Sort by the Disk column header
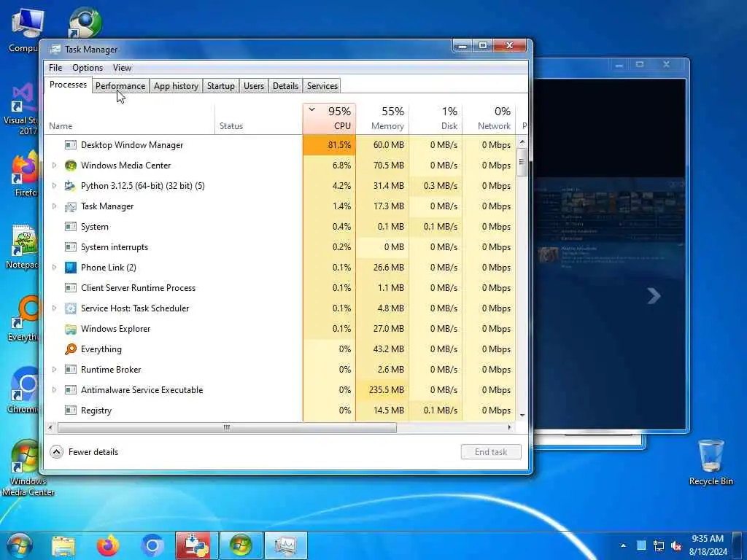Image resolution: width=747 pixels, height=560 pixels. click(x=436, y=118)
